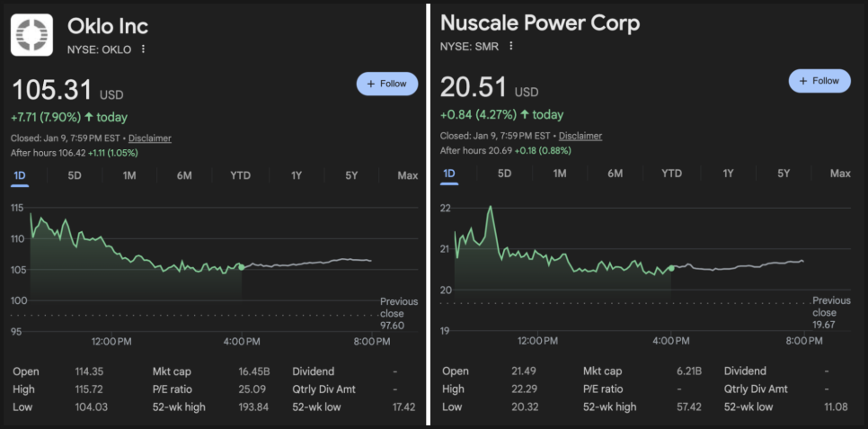
Task: Click the closing price dot on Nuscale chart
Action: (x=671, y=268)
